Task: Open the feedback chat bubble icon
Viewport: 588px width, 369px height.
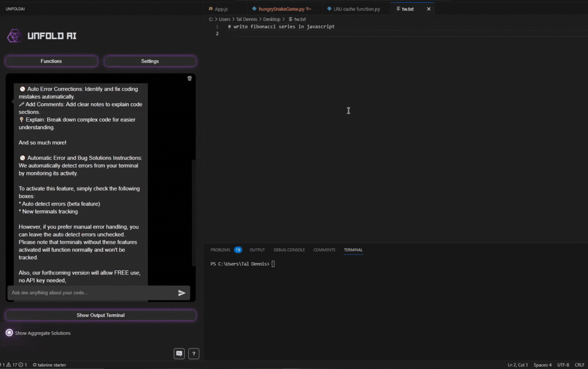Action: pos(179,354)
